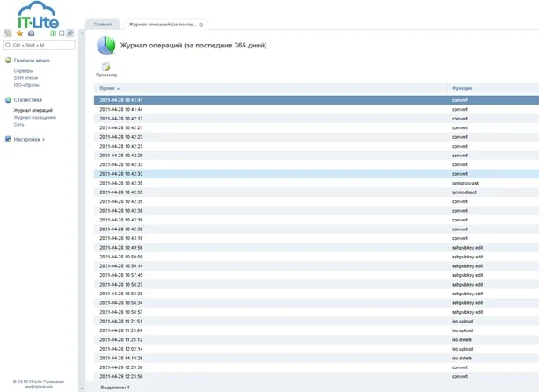
Task: Switch to the Главная tab
Action: click(x=103, y=25)
